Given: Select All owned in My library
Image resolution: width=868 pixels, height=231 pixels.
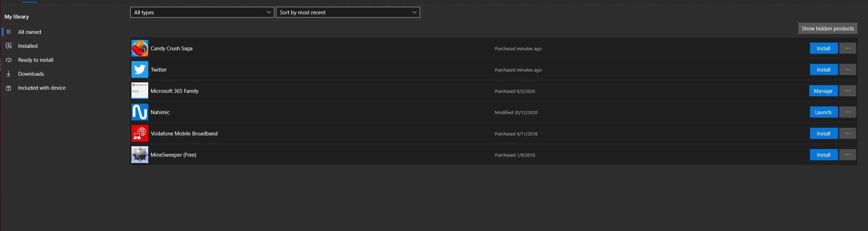Looking at the screenshot, I should (30, 32).
